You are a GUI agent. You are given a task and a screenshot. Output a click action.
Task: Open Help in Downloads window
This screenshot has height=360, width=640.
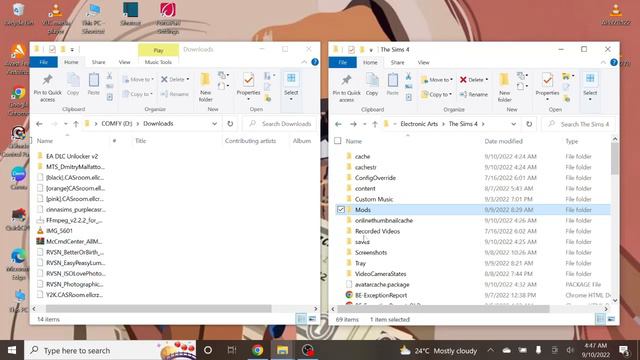pyautogui.click(x=315, y=62)
